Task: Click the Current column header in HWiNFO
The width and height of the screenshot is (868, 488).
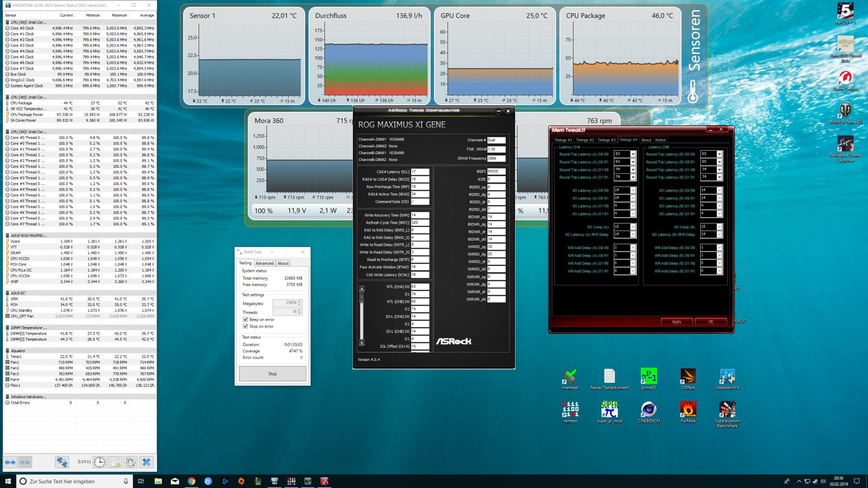Action: click(61, 15)
